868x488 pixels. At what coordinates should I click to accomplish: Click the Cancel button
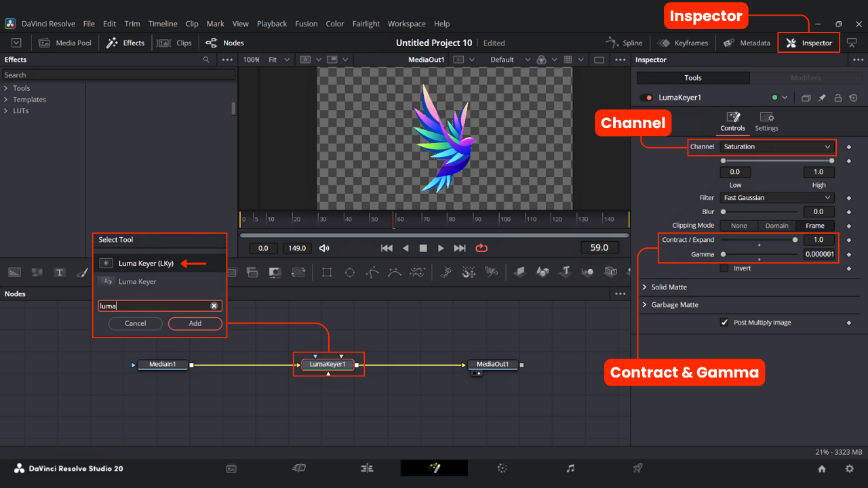(x=135, y=323)
